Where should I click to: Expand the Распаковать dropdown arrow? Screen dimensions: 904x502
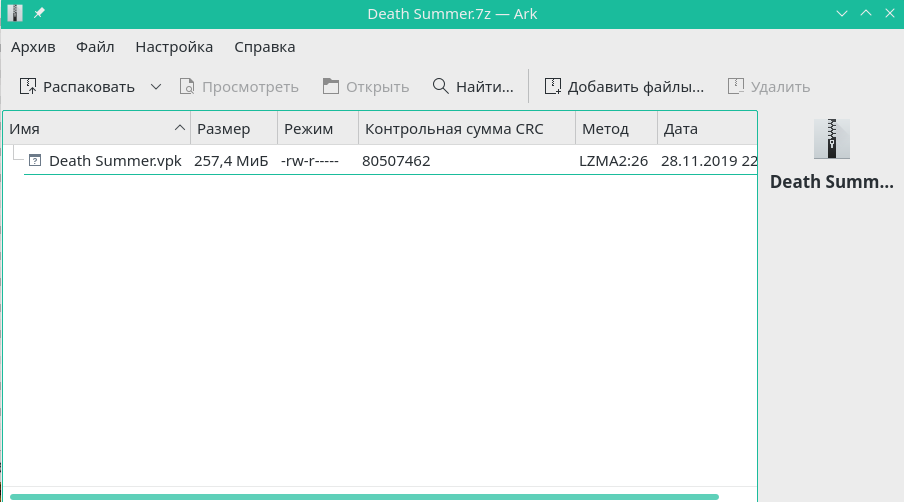(156, 86)
